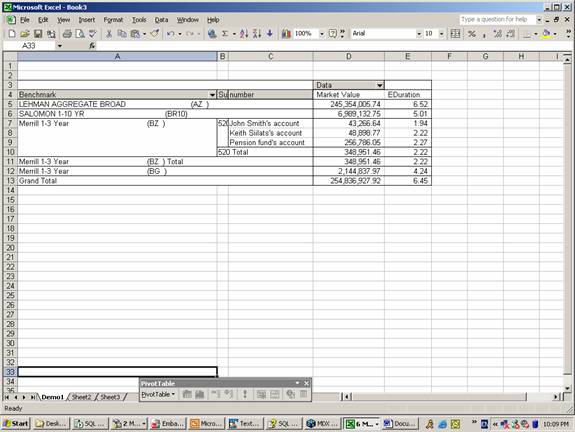Image resolution: width=575 pixels, height=432 pixels.
Task: Click the Borders icon
Action: coord(527,34)
